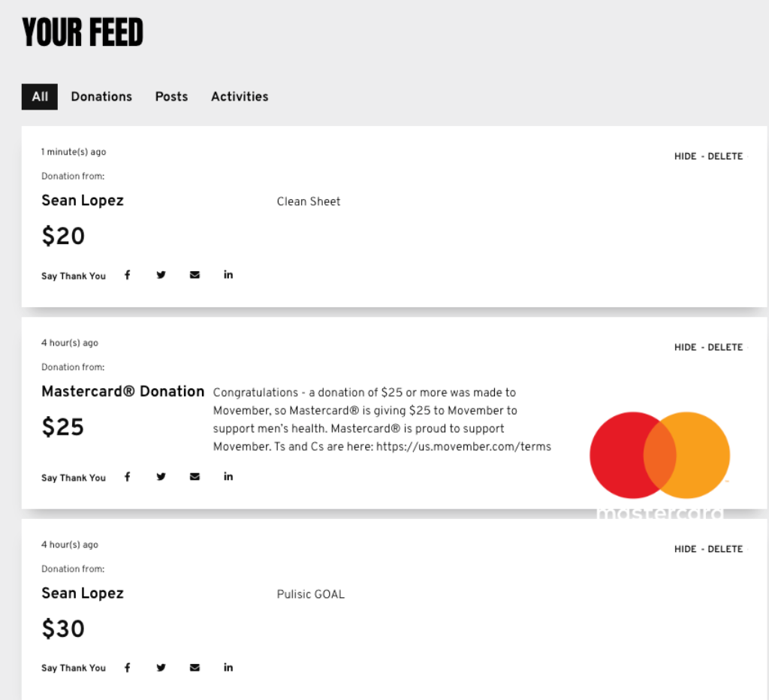Switch to the Donations tab
This screenshot has height=700, width=769.
pos(101,97)
